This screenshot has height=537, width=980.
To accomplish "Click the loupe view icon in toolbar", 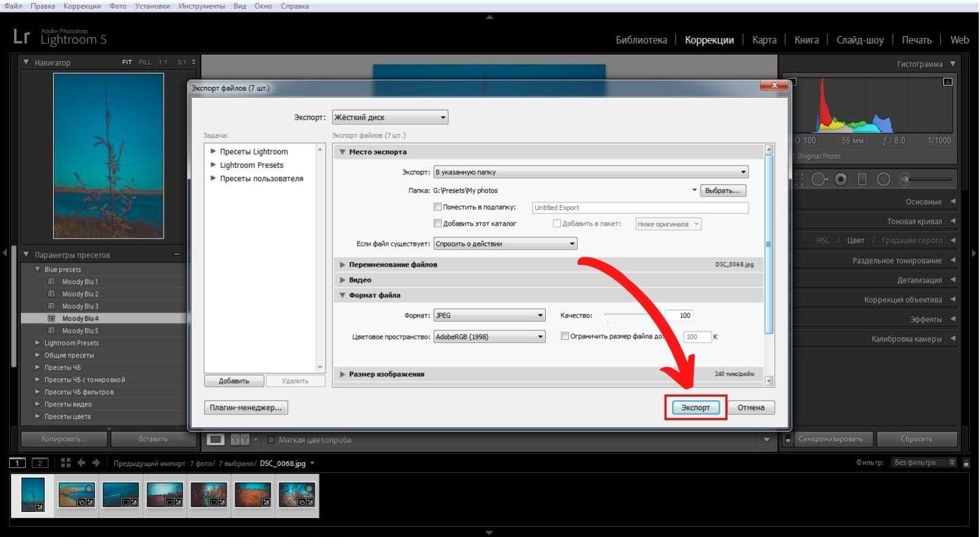I will [x=216, y=440].
